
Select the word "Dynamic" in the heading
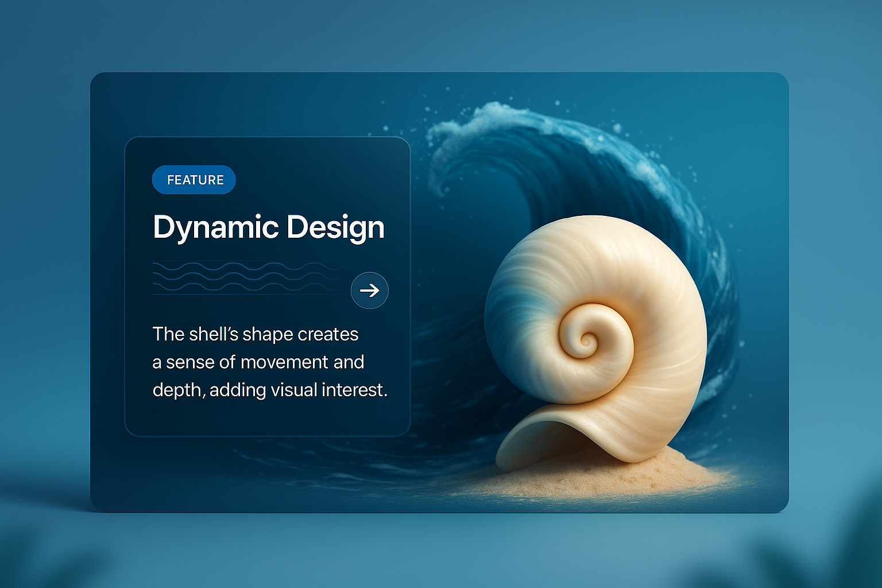coord(215,227)
